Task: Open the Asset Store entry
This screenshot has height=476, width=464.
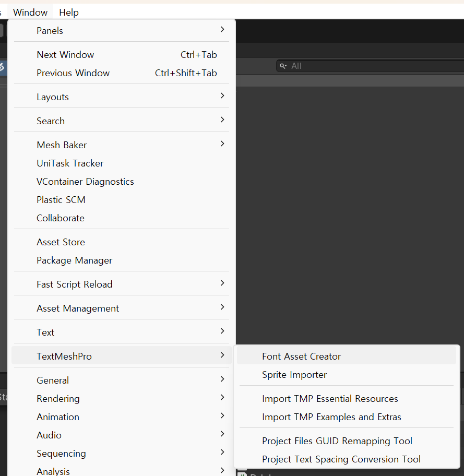Action: (122, 242)
